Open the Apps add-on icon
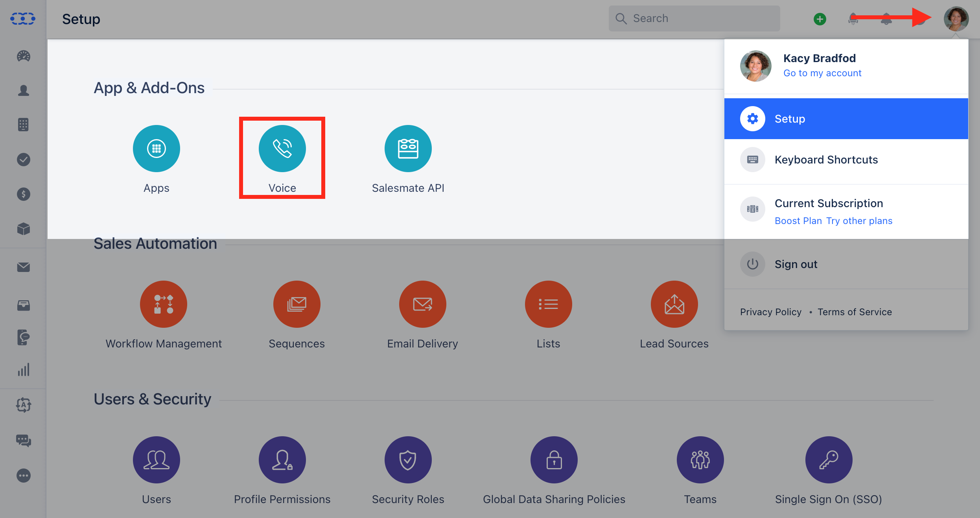This screenshot has width=980, height=518. 157,149
